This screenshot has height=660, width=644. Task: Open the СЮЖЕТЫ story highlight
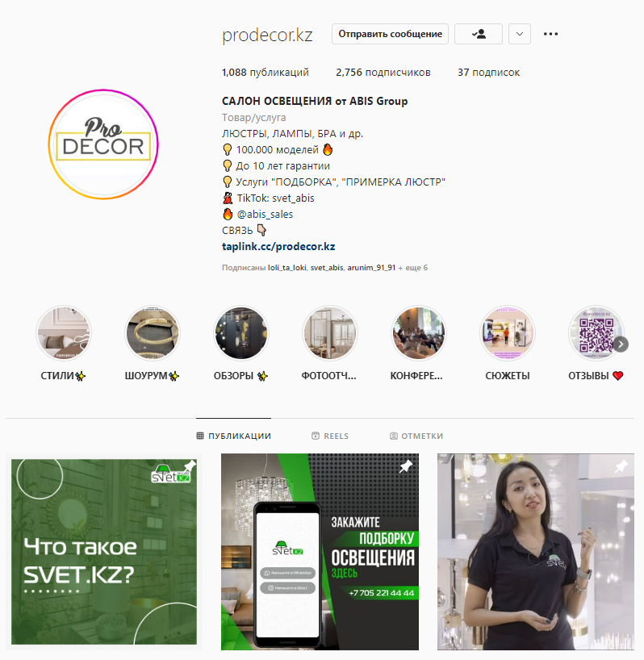(508, 333)
